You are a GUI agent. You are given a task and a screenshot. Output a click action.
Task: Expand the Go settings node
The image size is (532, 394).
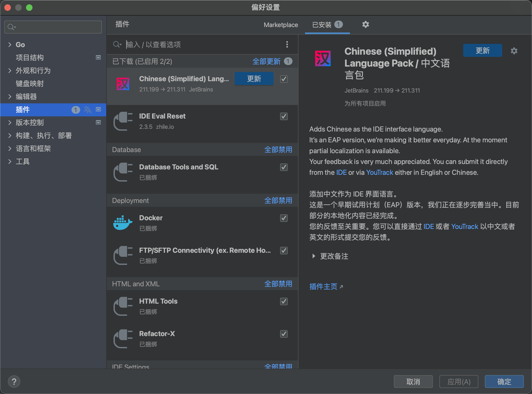click(10, 44)
